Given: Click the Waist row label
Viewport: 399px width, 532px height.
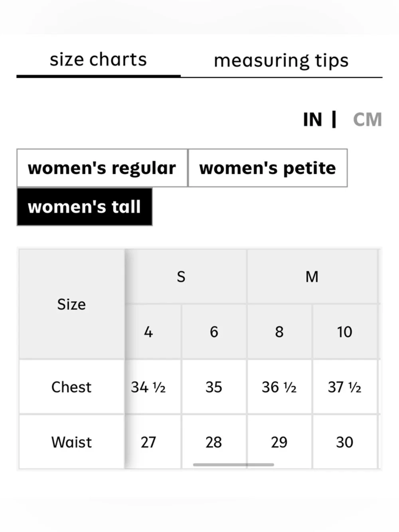Looking at the screenshot, I should 71,442.
